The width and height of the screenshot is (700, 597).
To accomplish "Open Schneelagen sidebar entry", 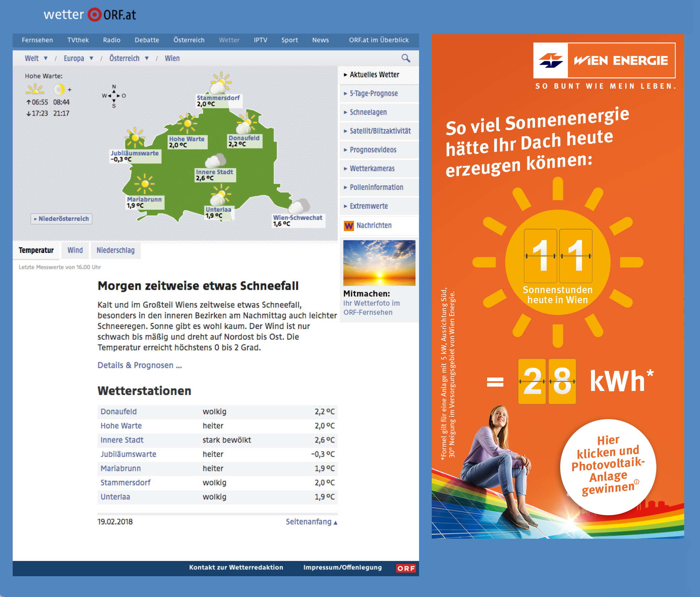I will pos(379,113).
